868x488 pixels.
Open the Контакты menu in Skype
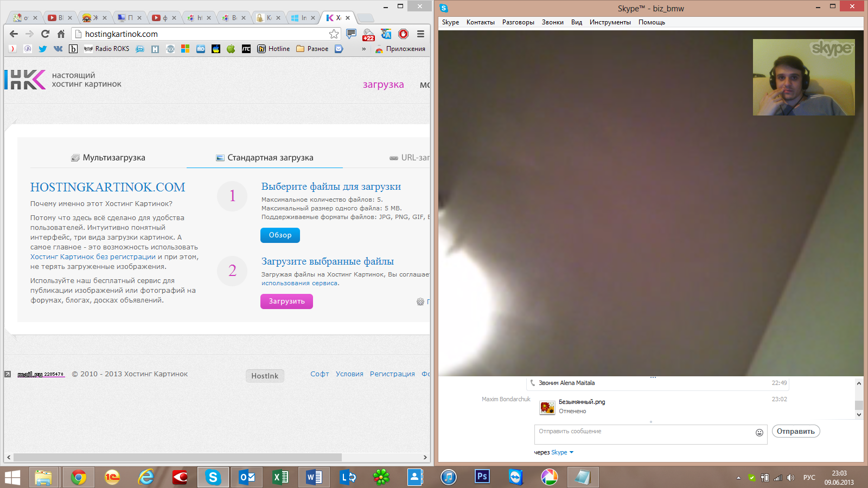click(481, 22)
